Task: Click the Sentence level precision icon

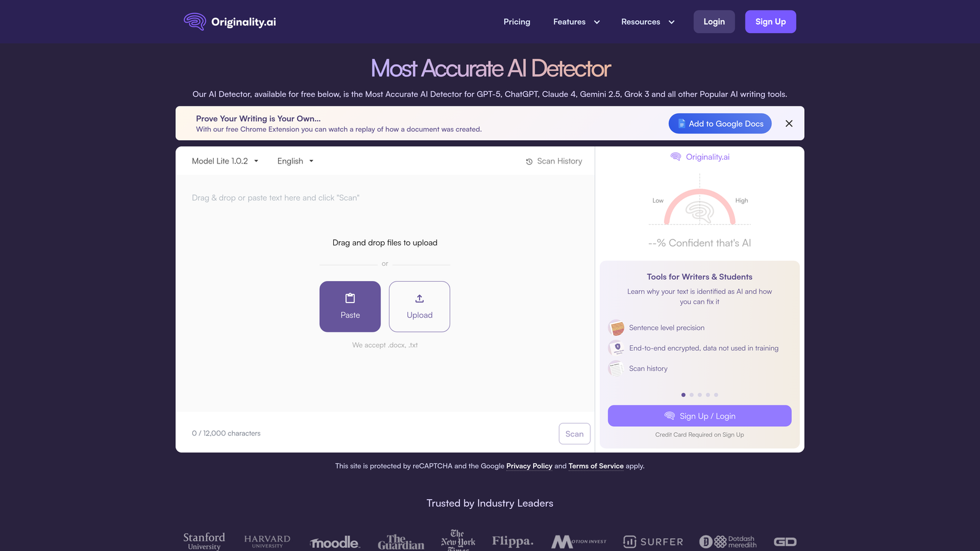Action: point(616,328)
